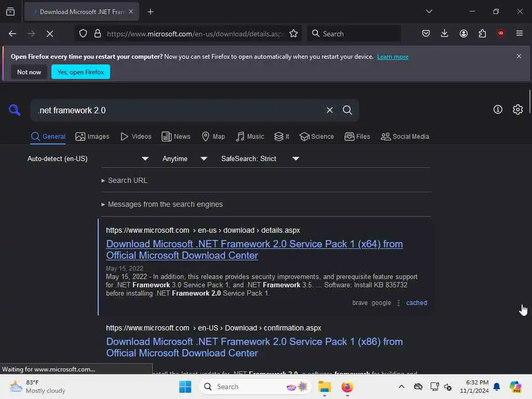
Task: Open Auto-detect (en-US) language dropdown
Action: click(x=88, y=159)
